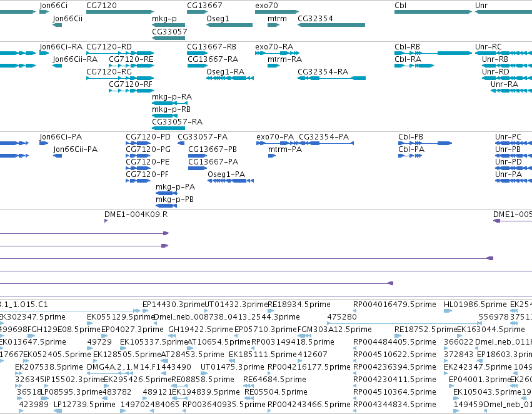Click the mtrm gene label

[277, 18]
